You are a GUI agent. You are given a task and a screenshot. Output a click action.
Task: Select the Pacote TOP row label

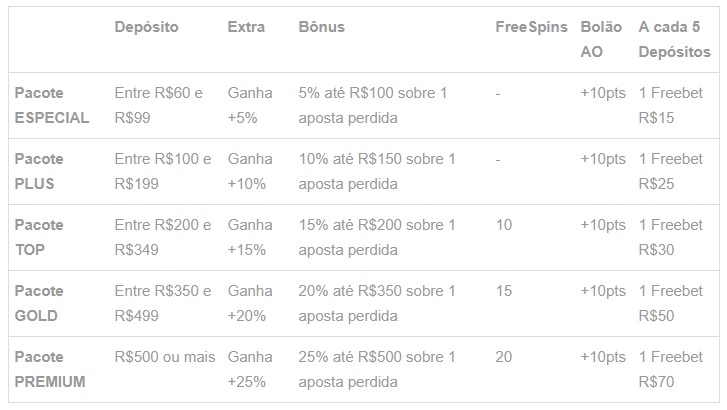pos(39,237)
